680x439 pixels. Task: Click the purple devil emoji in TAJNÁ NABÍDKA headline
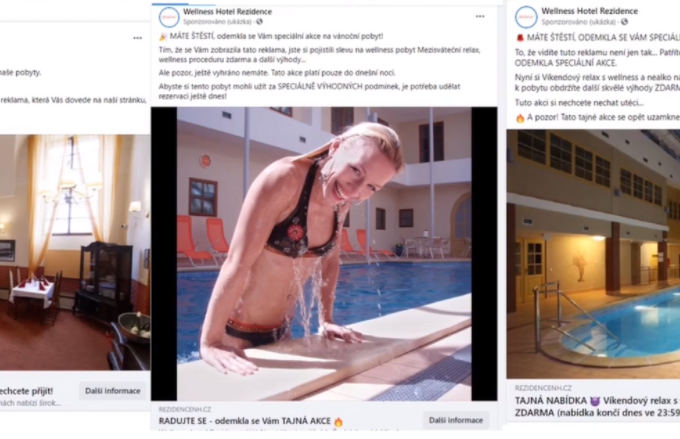[595, 401]
